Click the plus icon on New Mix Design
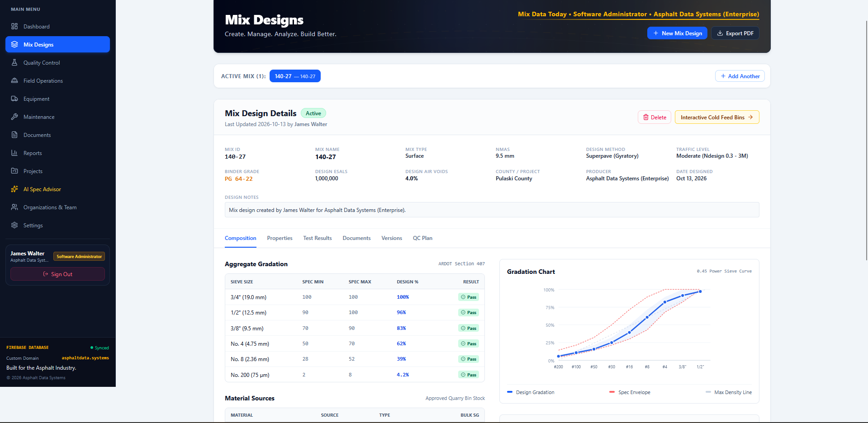 click(656, 33)
